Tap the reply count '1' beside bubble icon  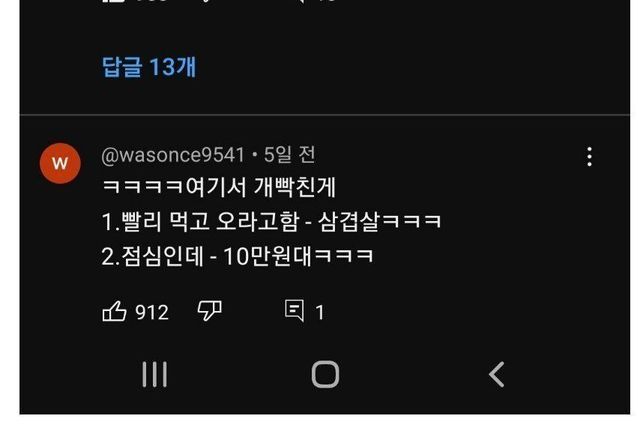(320, 313)
